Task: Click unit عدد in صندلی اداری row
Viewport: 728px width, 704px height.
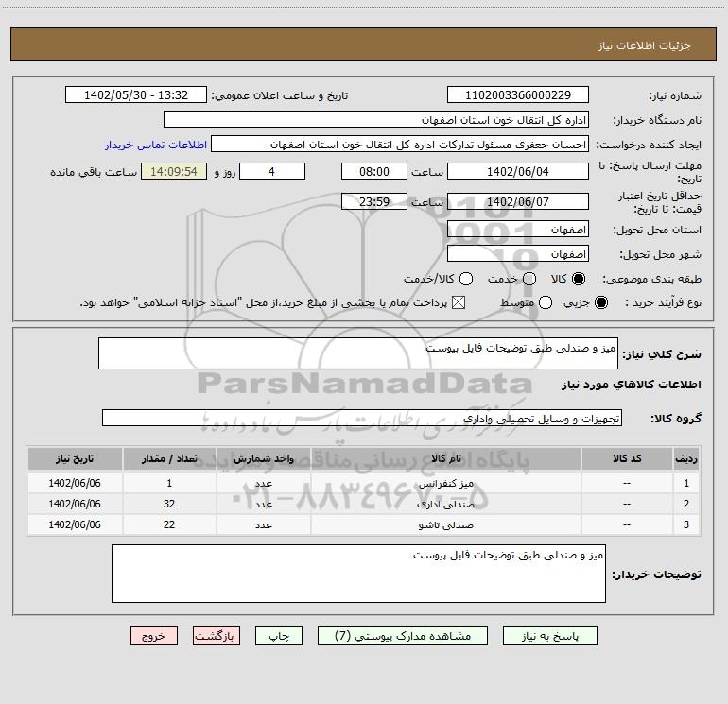Action: click(263, 504)
